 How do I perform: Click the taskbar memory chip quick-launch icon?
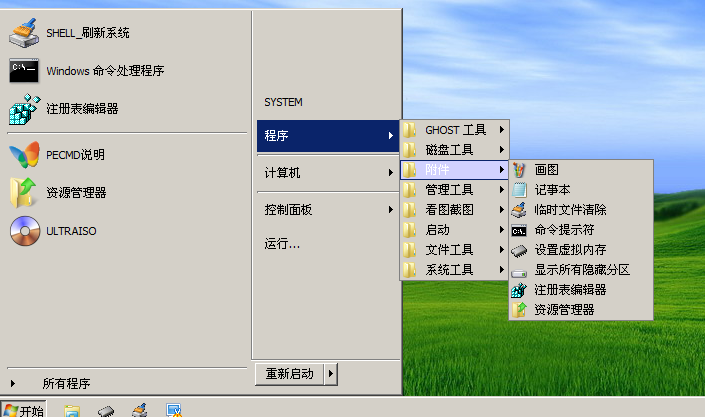[106, 411]
